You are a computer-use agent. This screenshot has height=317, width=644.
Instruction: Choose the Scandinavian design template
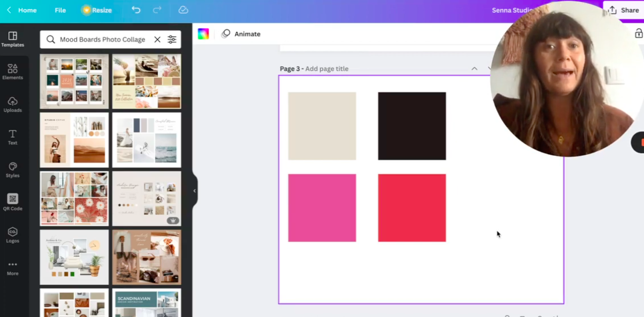pyautogui.click(x=147, y=302)
